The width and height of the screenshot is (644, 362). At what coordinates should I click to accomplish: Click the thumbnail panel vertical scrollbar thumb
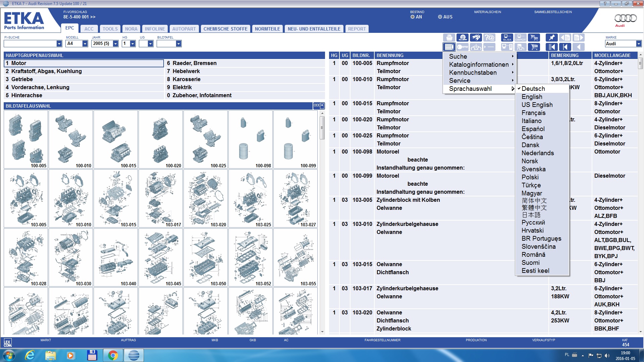pyautogui.click(x=322, y=127)
